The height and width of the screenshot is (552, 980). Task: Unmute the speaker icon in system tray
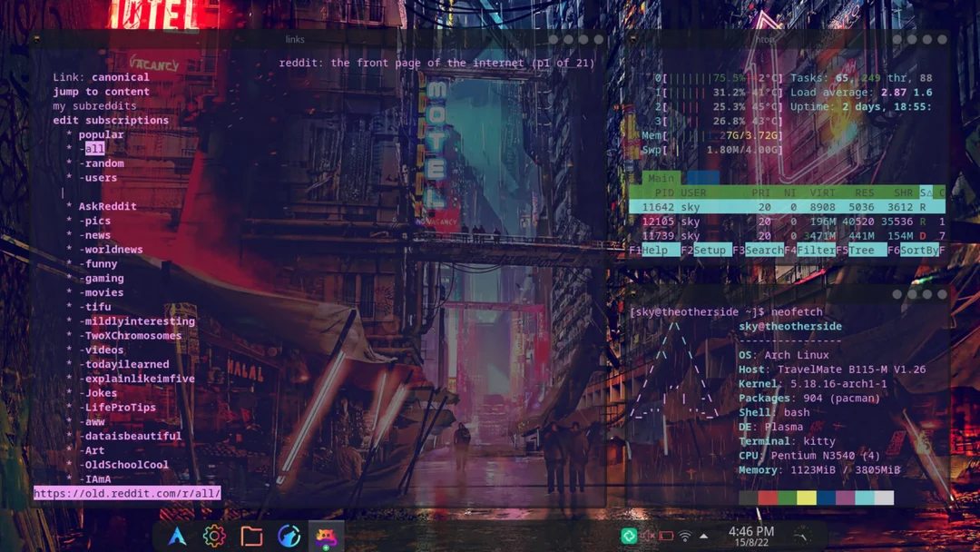point(646,536)
